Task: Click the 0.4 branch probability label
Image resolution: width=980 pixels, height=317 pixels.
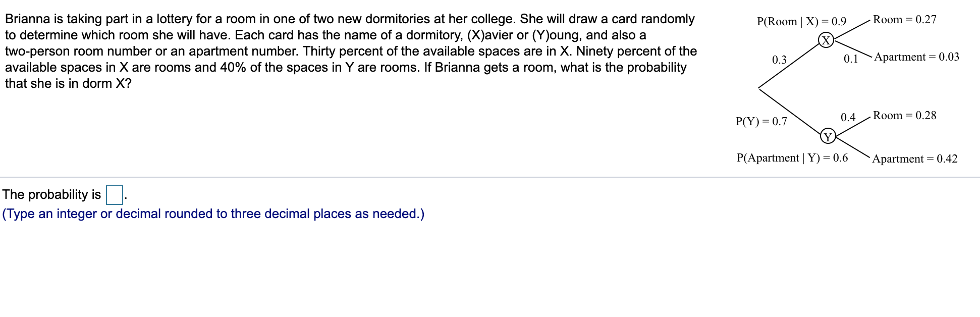Action: pyautogui.click(x=848, y=118)
